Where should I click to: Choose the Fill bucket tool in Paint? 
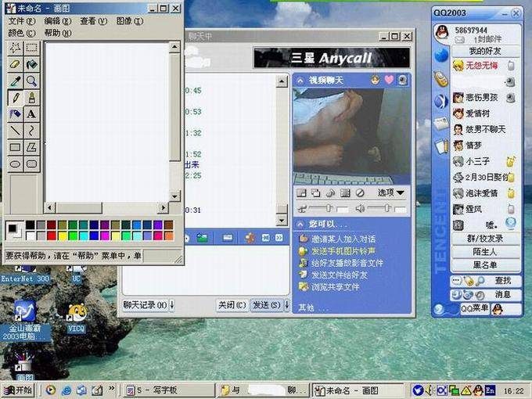click(x=32, y=64)
